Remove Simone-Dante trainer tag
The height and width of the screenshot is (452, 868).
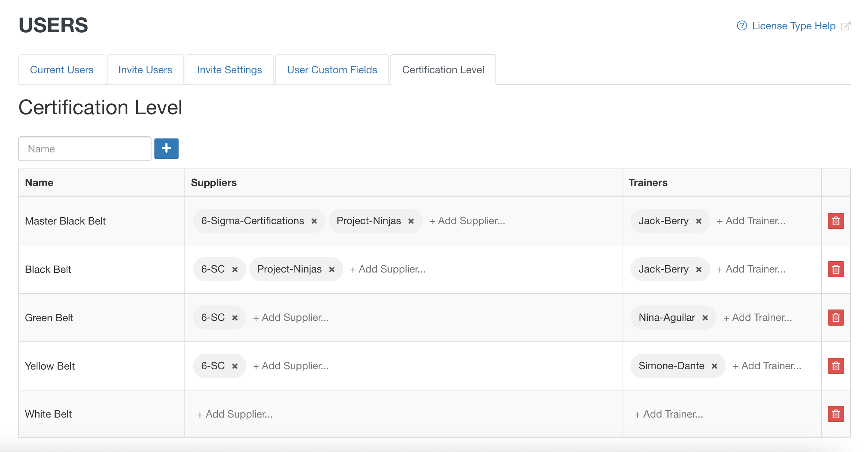click(x=714, y=366)
